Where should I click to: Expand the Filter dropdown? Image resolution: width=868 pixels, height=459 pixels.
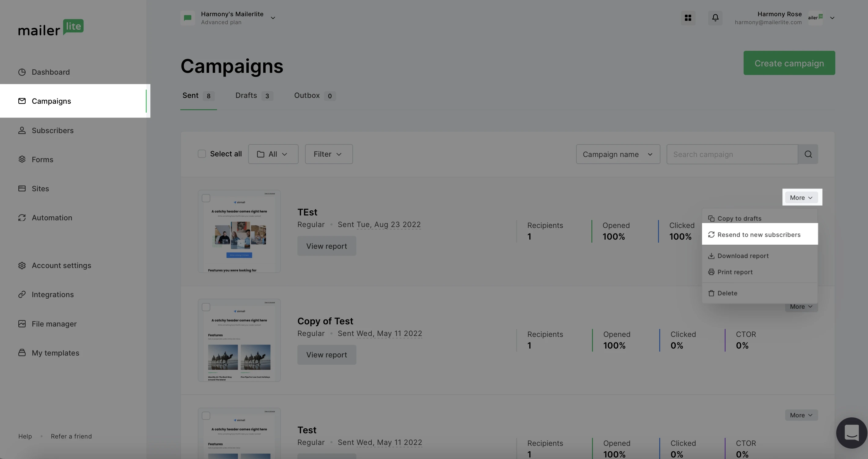[329, 154]
